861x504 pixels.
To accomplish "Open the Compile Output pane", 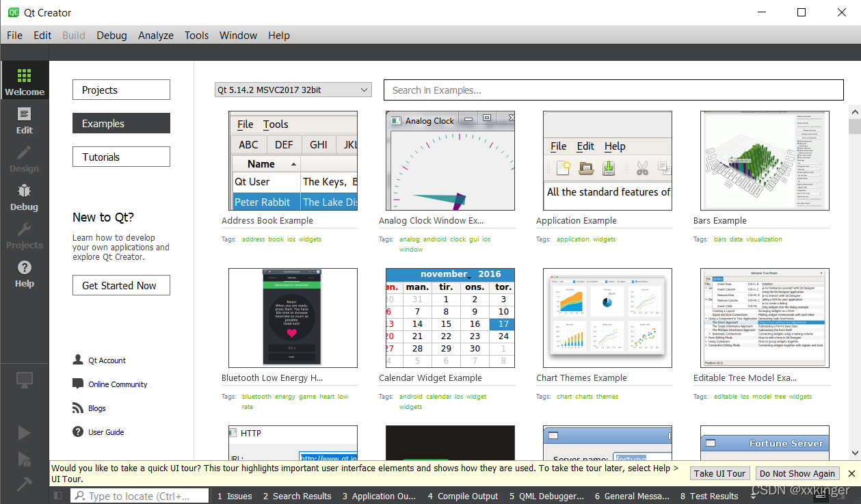I will point(463,496).
